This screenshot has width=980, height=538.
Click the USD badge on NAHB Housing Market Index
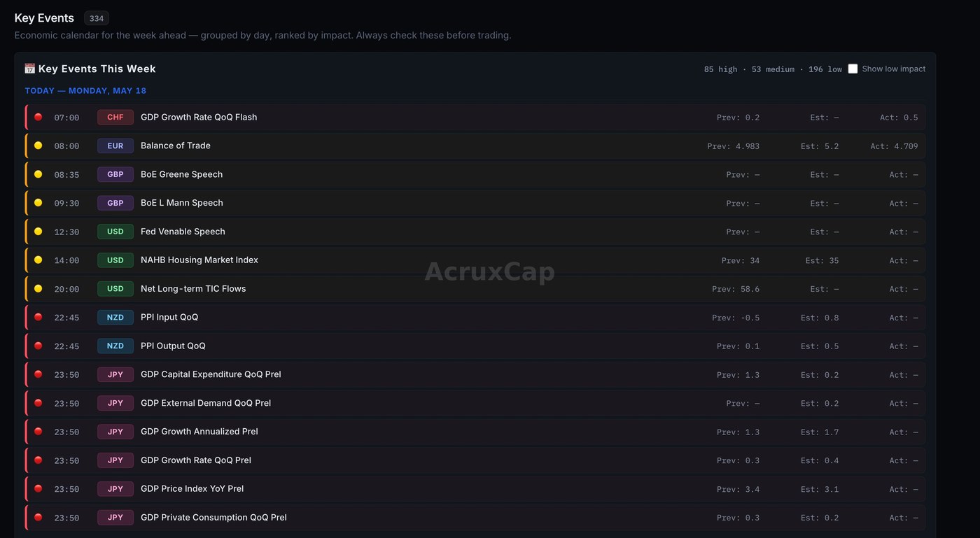click(115, 260)
